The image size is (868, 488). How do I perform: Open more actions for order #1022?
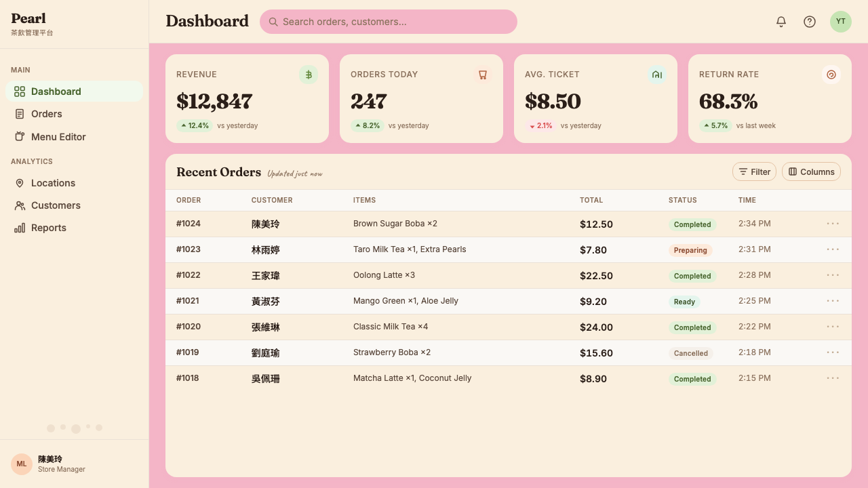(833, 275)
